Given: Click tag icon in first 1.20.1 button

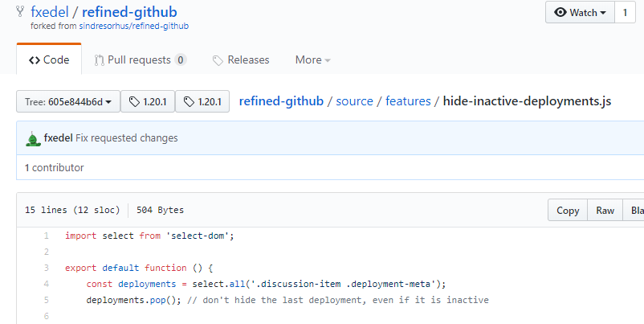Looking at the screenshot, I should coord(134,101).
